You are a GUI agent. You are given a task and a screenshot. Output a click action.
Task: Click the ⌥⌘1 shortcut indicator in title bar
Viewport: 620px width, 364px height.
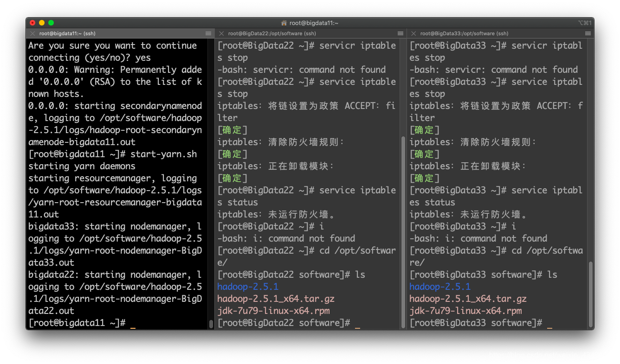click(585, 23)
